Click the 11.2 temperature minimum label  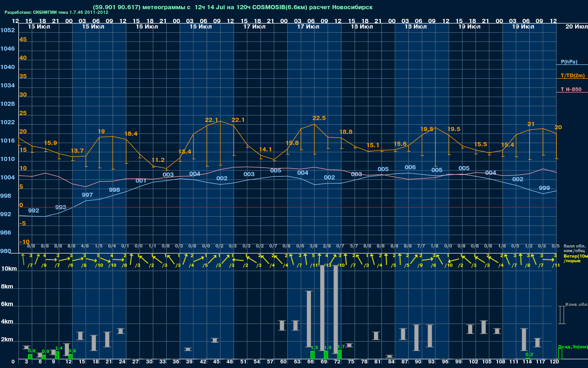coord(158,160)
